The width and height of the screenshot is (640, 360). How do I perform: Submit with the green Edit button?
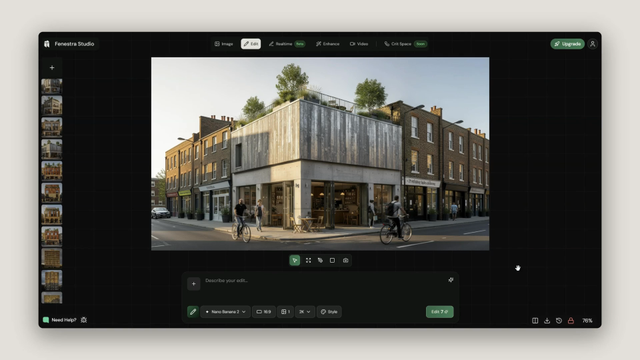coord(440,312)
